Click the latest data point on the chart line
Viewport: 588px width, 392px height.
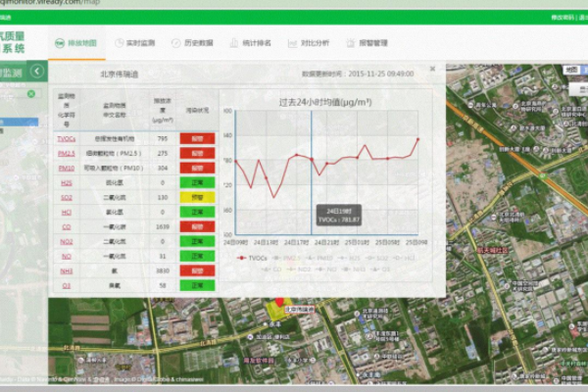[x=417, y=139]
